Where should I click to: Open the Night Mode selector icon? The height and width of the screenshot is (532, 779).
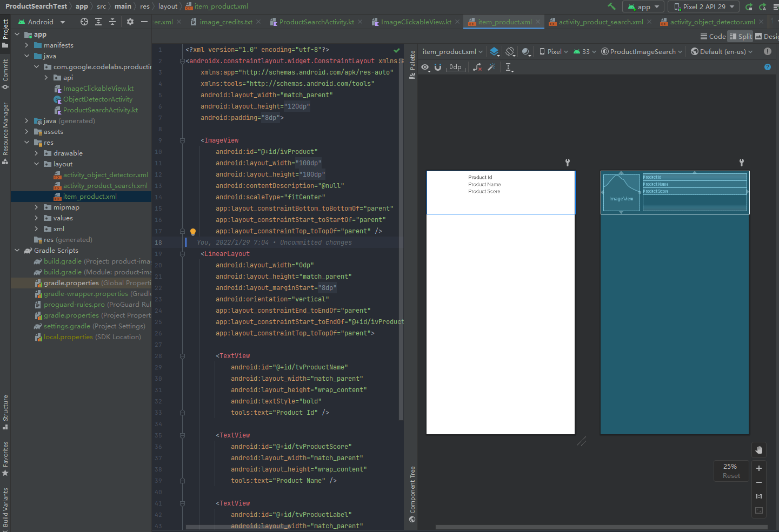coord(526,51)
